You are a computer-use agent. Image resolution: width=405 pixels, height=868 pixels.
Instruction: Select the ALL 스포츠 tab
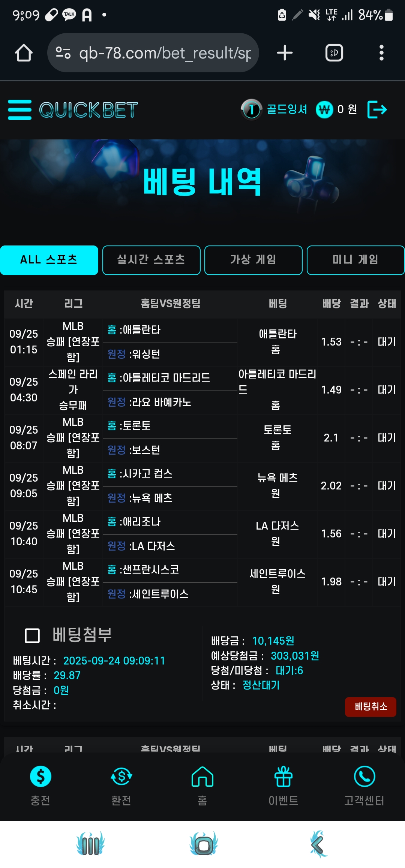[49, 260]
